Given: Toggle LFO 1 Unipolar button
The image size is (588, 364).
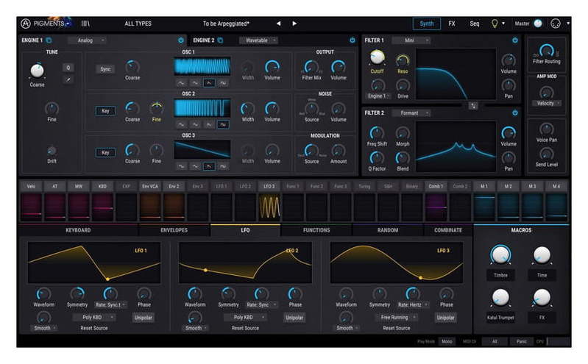Looking at the screenshot, I should (x=144, y=318).
